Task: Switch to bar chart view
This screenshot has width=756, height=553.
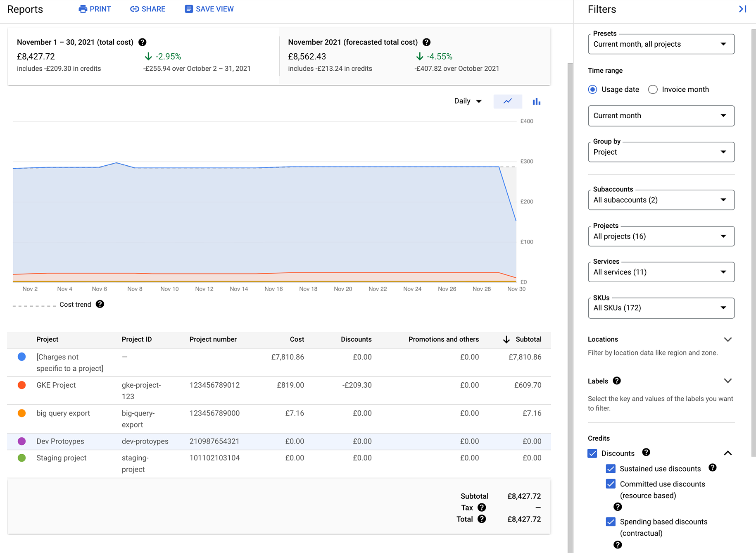Action: click(x=536, y=101)
